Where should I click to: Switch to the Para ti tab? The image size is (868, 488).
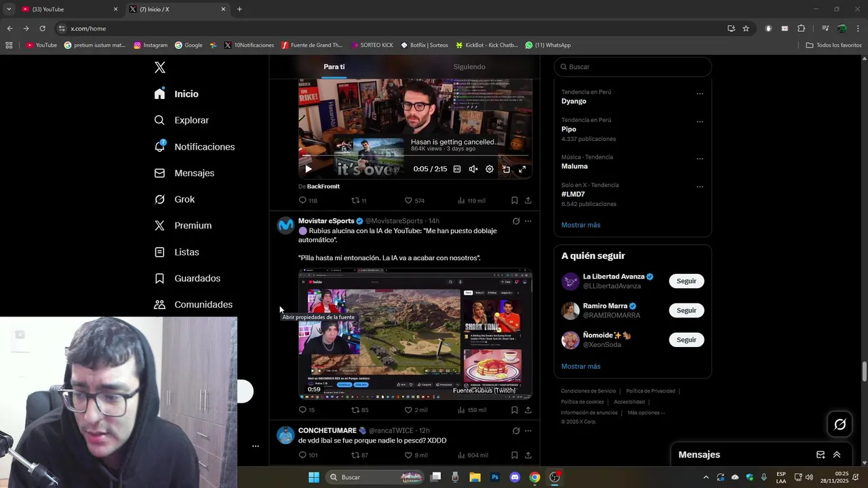334,66
